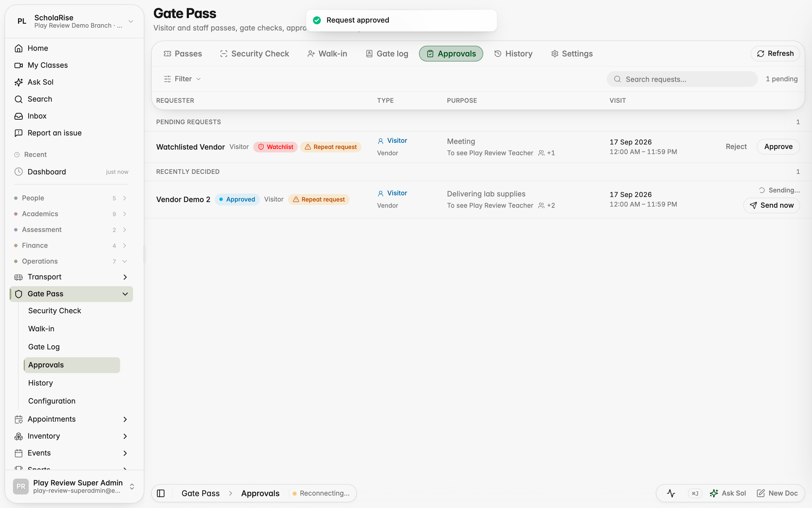Reject the Watchlisted Vendor request

pyautogui.click(x=736, y=146)
